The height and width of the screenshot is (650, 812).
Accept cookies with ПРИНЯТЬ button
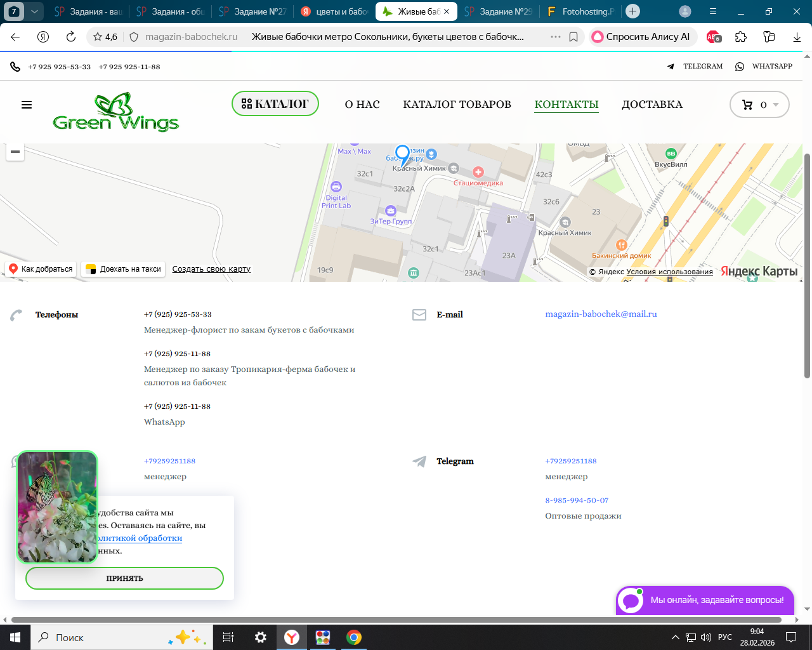click(124, 578)
